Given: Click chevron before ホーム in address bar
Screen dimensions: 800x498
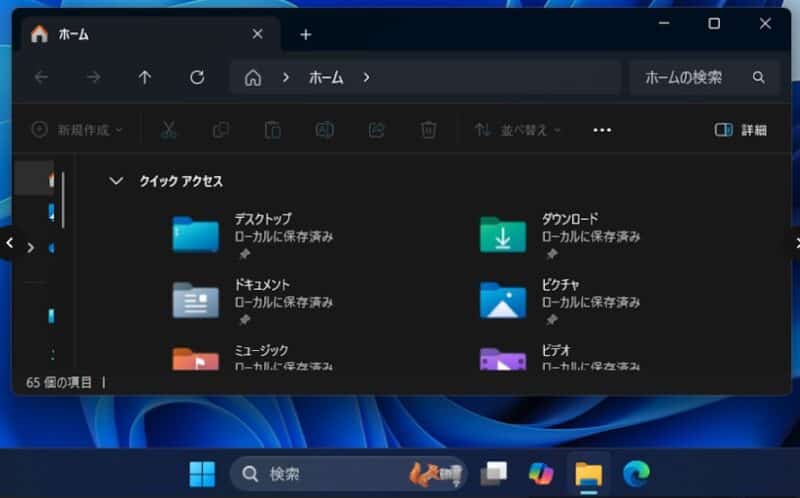Looking at the screenshot, I should tap(286, 78).
